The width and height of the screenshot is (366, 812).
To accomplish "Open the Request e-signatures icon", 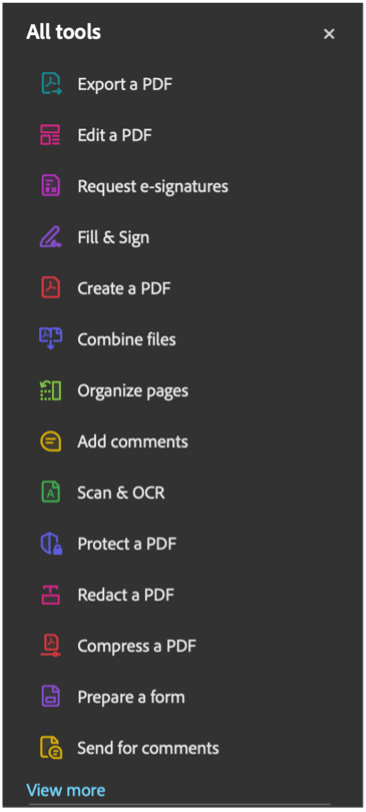I will (x=51, y=186).
